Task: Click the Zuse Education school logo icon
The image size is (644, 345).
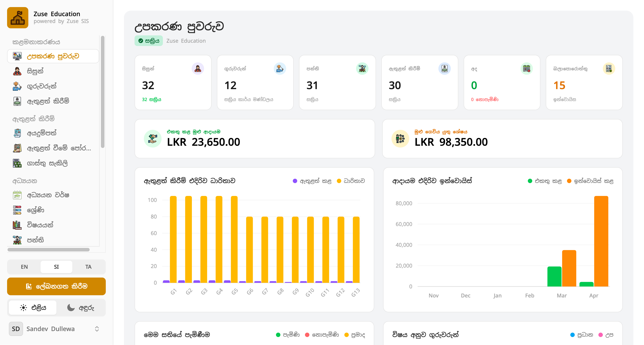Action: tap(17, 17)
